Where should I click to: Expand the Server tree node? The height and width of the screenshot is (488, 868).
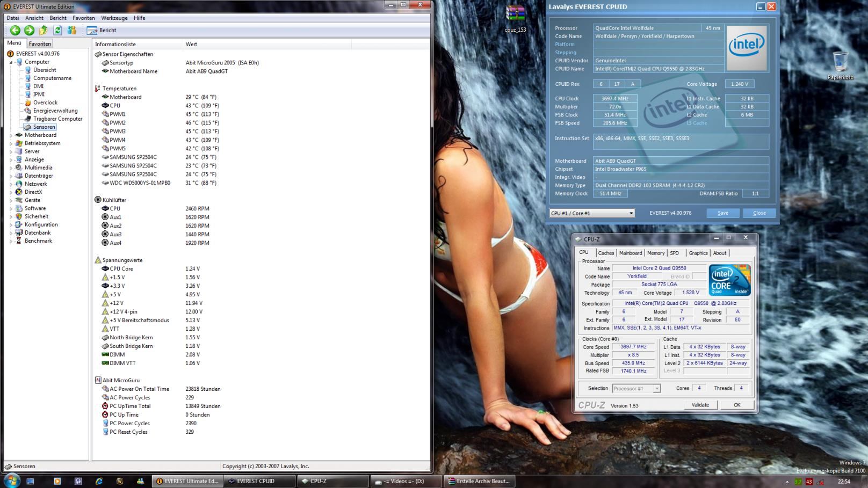pos(11,151)
